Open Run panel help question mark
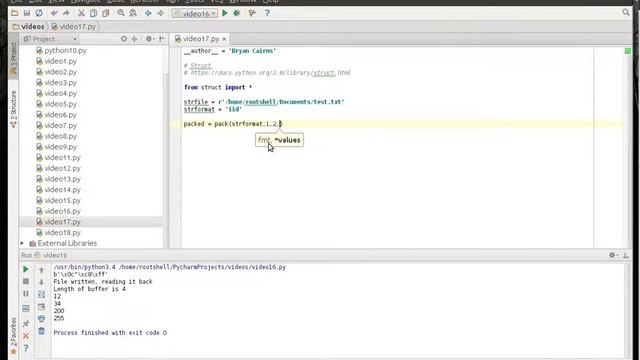 26,348
